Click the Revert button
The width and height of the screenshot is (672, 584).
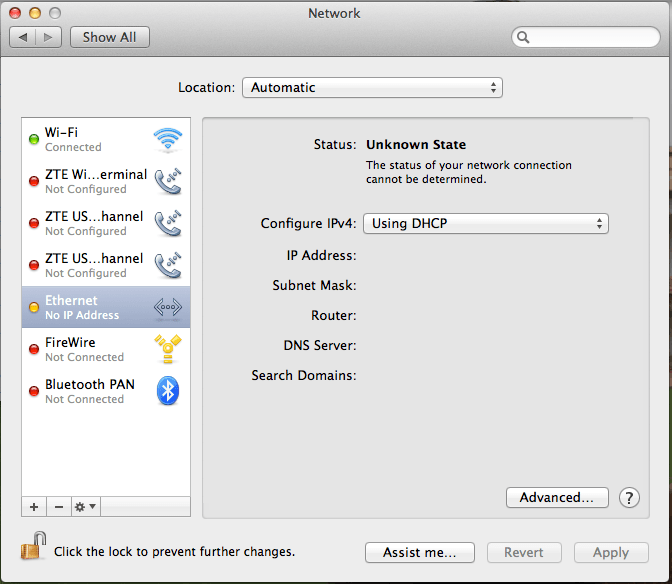pyautogui.click(x=524, y=552)
